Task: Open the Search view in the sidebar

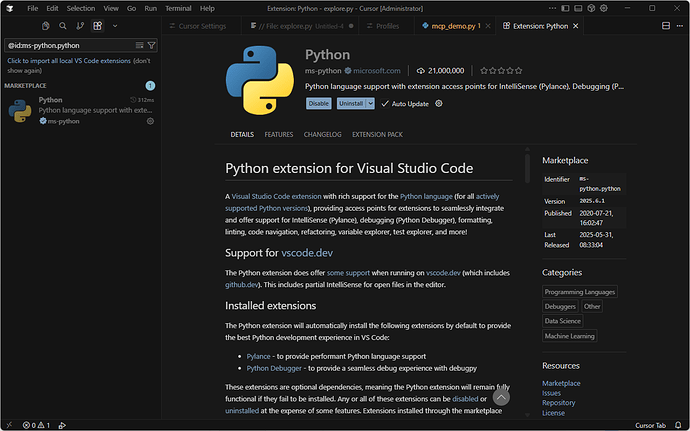Action: click(63, 26)
